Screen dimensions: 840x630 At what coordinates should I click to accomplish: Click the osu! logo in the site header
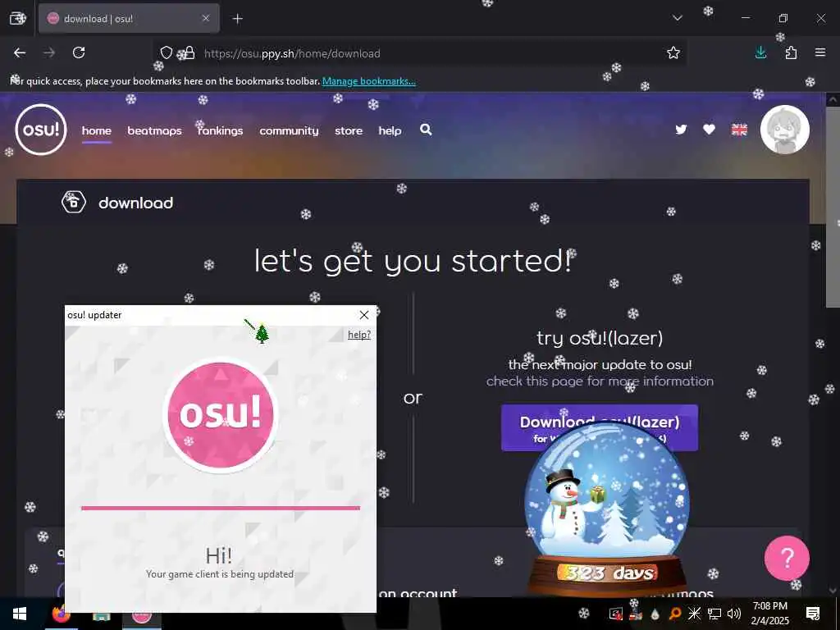tap(41, 130)
